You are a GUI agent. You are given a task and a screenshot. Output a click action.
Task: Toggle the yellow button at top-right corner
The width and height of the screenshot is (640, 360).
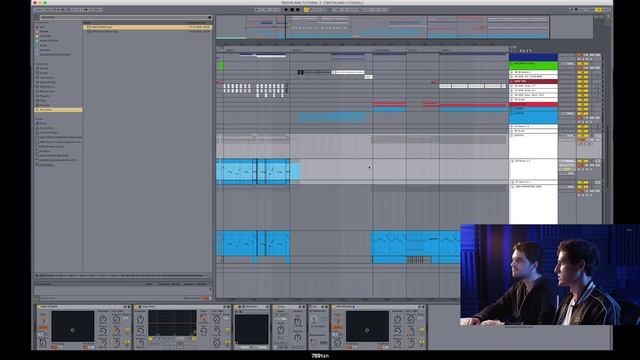(599, 9)
